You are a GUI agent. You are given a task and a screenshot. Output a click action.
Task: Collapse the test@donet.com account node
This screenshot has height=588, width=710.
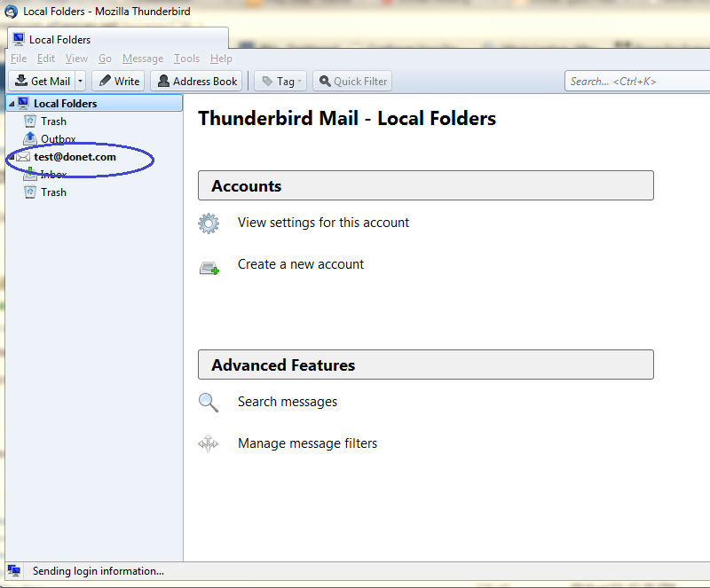tap(12, 157)
